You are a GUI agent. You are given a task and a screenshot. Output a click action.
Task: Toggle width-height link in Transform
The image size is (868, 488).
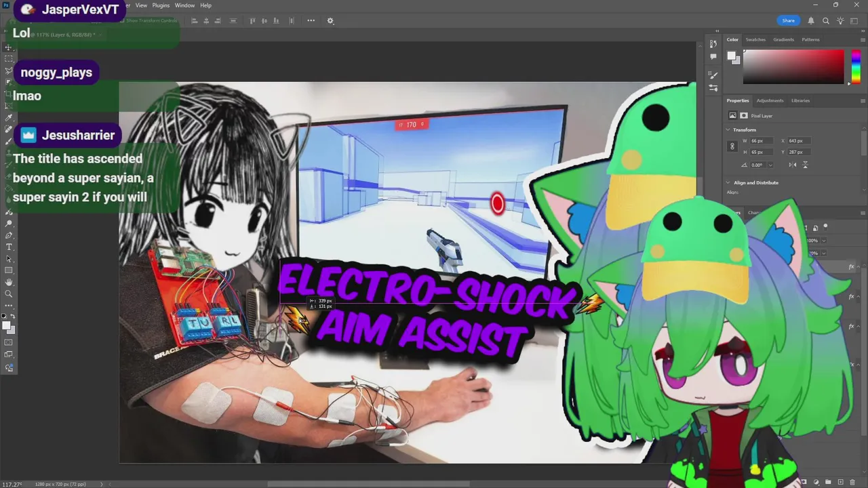coord(732,146)
